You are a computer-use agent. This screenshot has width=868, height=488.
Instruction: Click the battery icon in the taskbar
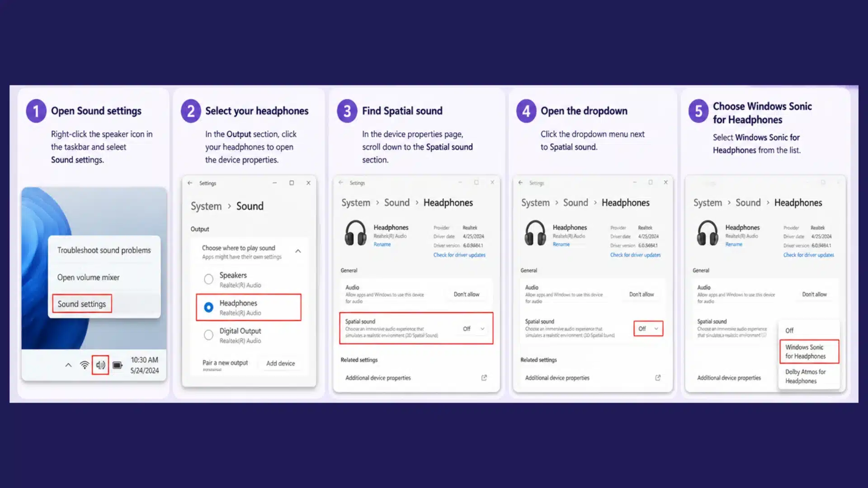point(118,365)
